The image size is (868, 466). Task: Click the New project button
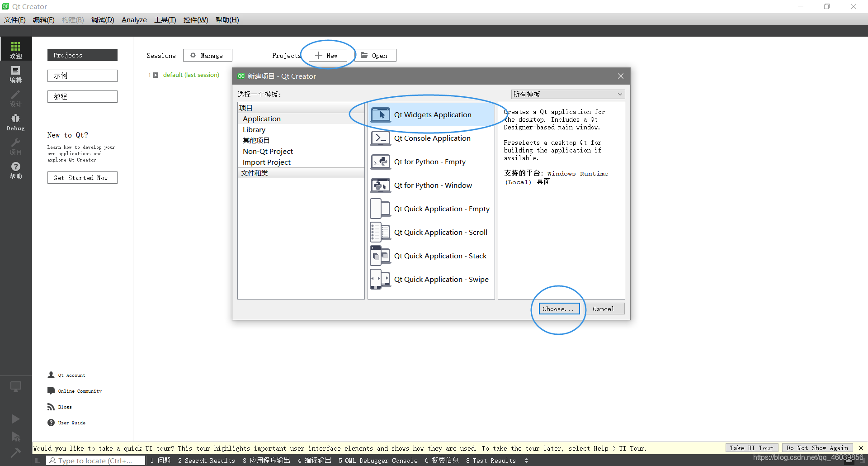click(x=328, y=55)
